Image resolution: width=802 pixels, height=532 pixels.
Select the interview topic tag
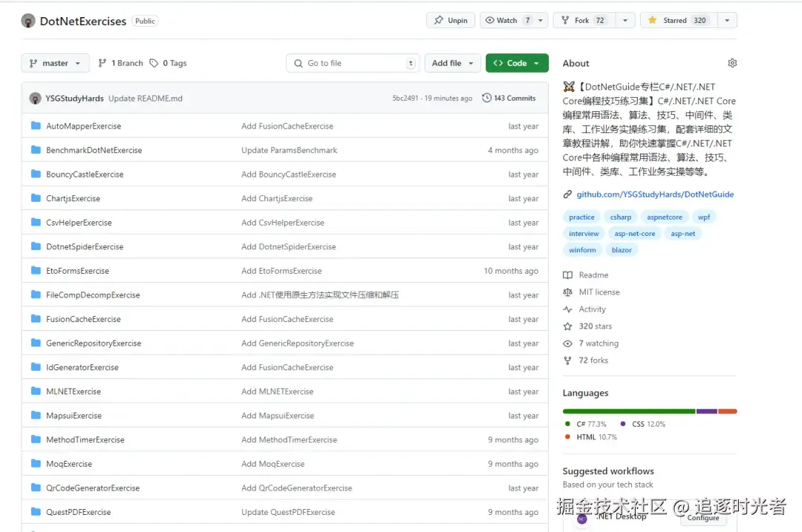tap(584, 234)
